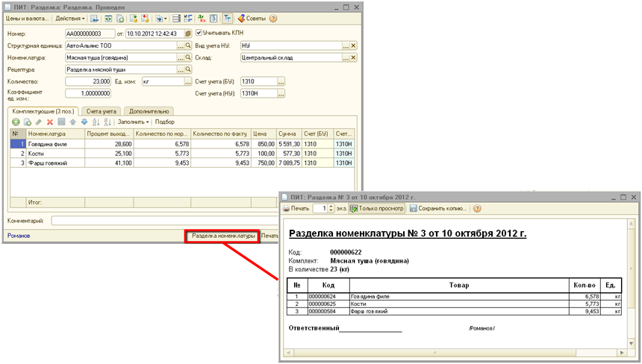Click the Советы toolbar icon
The width and height of the screenshot is (642, 364).
(x=252, y=18)
